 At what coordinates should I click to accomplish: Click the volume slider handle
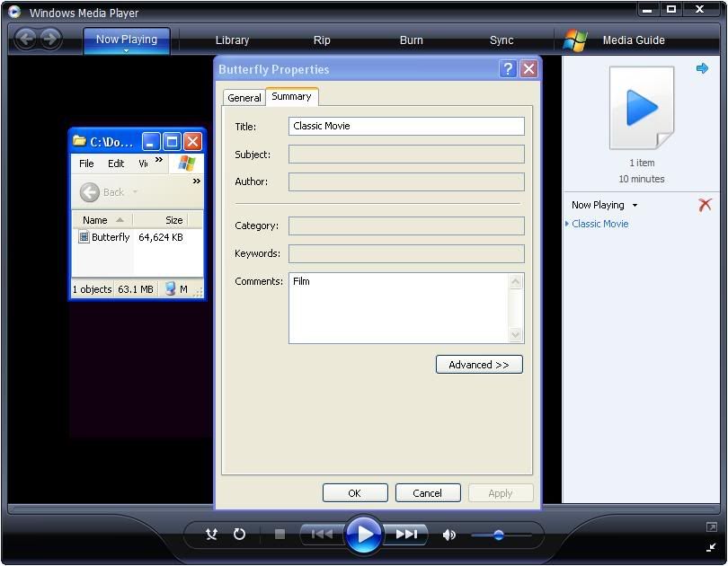click(499, 535)
